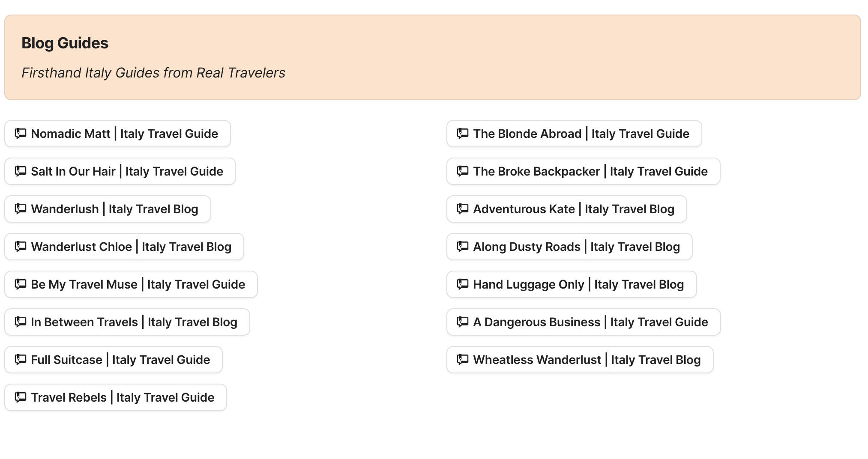
Task: Click the speech bubble icon beside Nomadic Matt
Action: point(20,134)
